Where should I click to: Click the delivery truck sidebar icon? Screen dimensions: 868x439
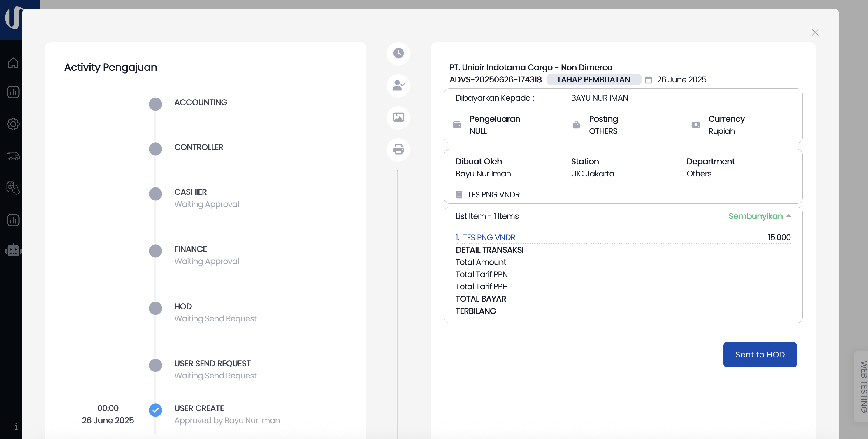coord(13,156)
